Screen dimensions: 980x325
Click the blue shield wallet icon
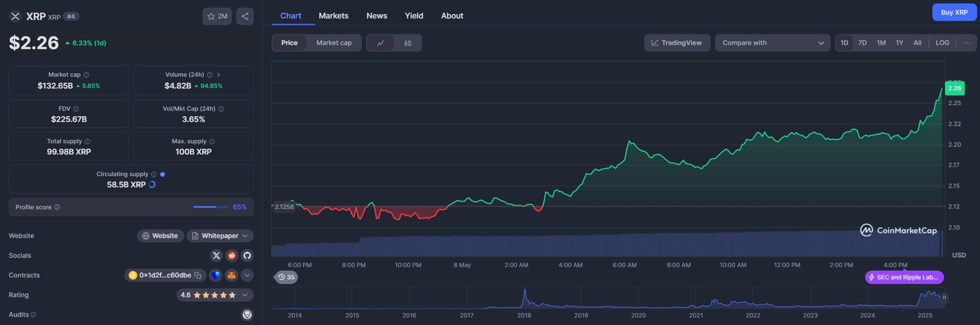[x=216, y=275]
